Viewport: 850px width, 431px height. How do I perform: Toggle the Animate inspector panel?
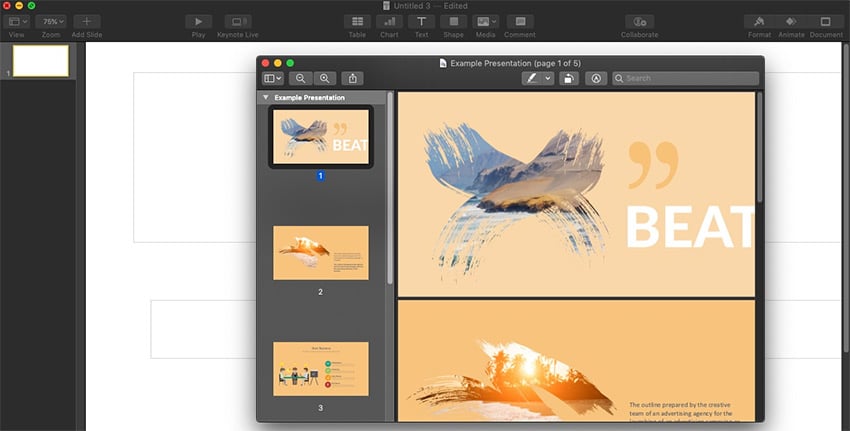tap(791, 21)
